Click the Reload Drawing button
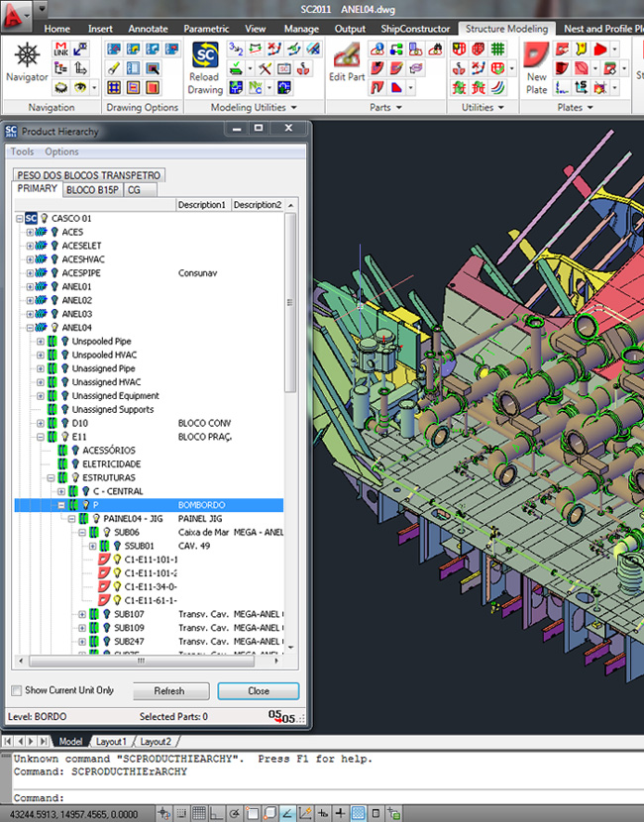The width and height of the screenshot is (644, 822). point(205,68)
